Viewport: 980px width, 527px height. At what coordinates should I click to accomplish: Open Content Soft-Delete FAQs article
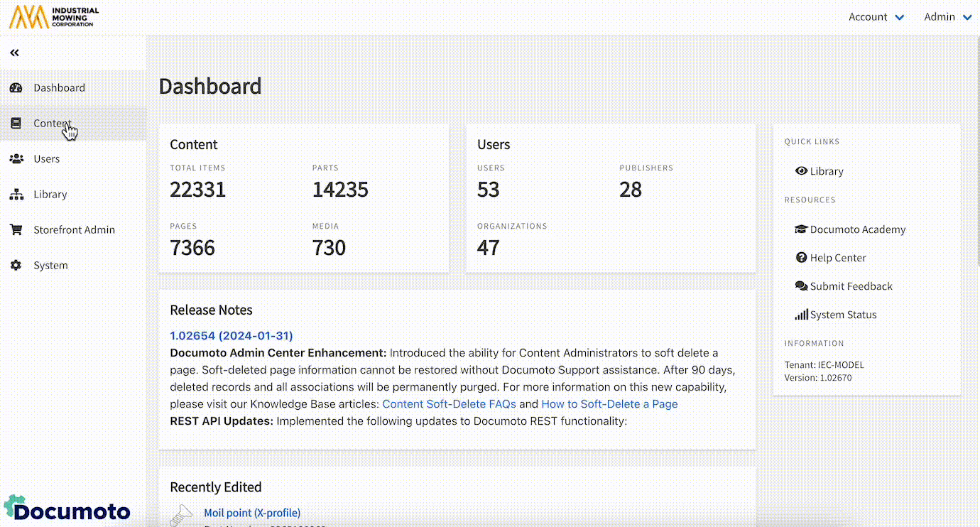449,404
